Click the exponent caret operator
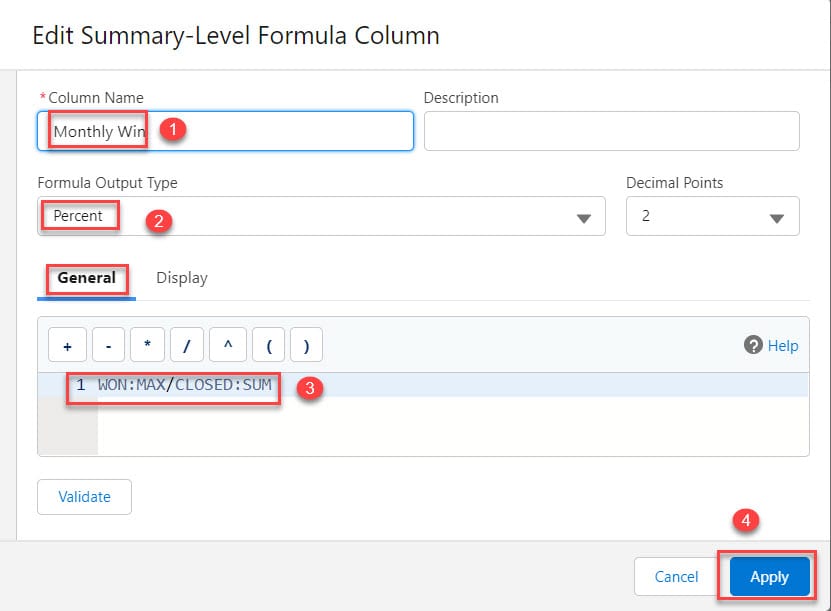 point(227,344)
